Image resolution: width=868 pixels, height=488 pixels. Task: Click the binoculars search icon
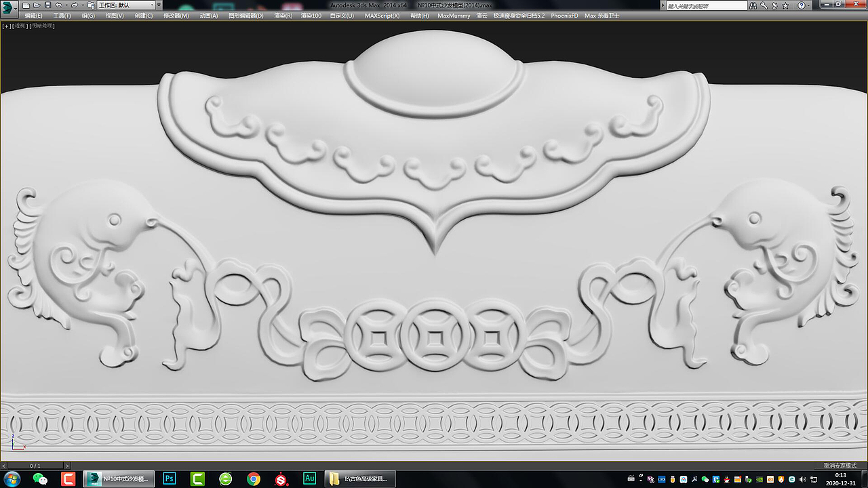[x=753, y=5]
